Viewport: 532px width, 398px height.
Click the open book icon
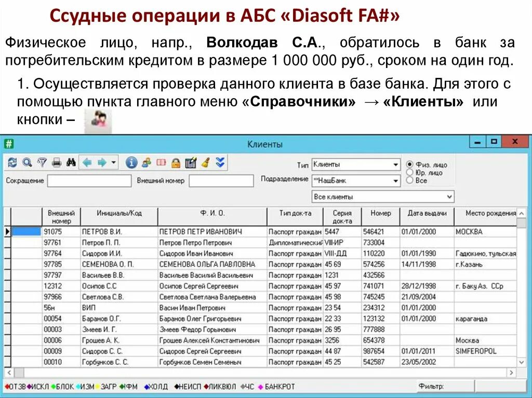point(161,163)
